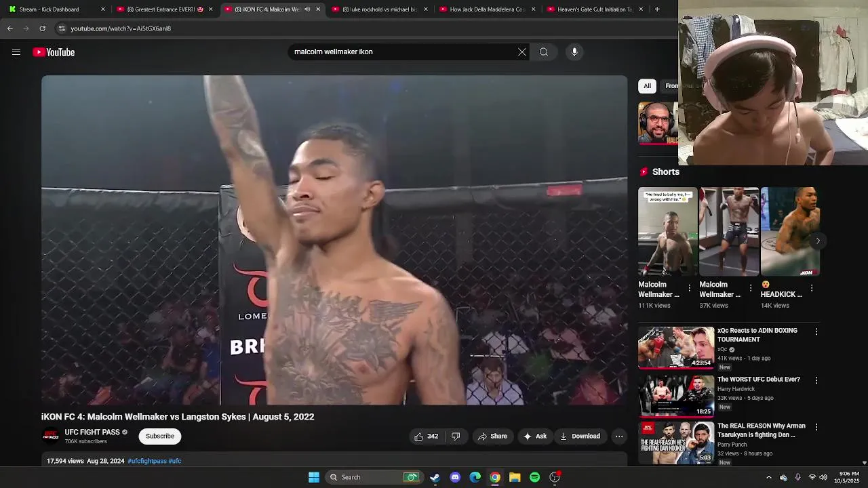
Task: Start voice search with the microphone
Action: click(574, 52)
